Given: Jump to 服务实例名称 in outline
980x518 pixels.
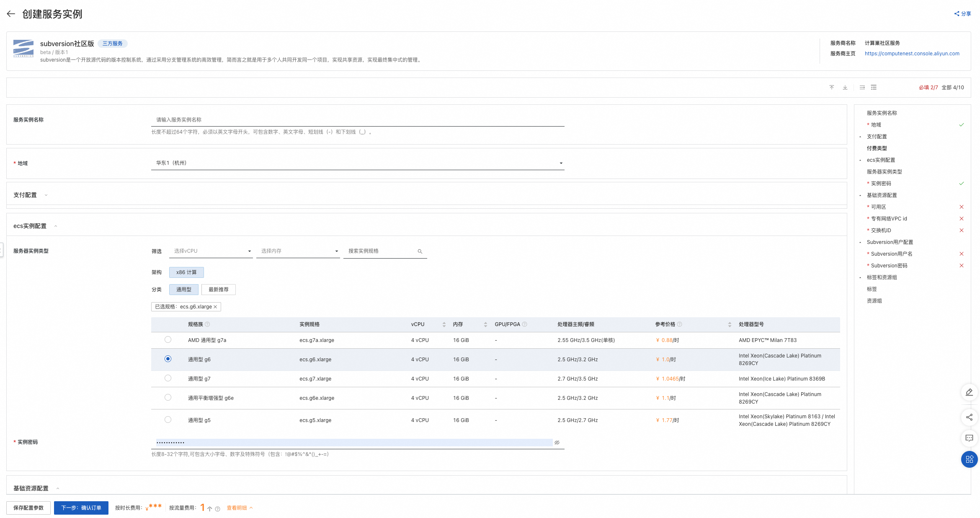Looking at the screenshot, I should [x=882, y=113].
